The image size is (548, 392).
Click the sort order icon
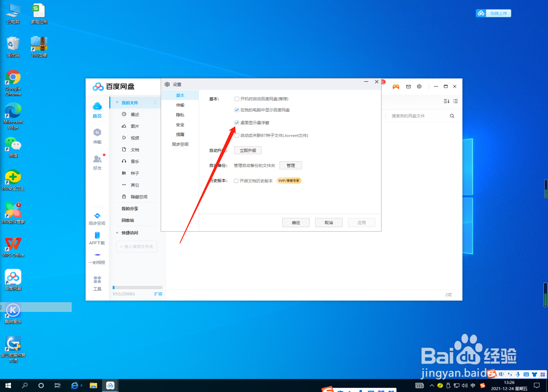(446, 101)
